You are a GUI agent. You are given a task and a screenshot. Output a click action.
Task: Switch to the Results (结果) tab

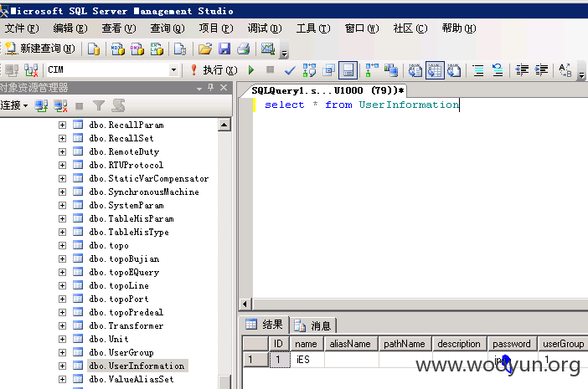coord(265,325)
